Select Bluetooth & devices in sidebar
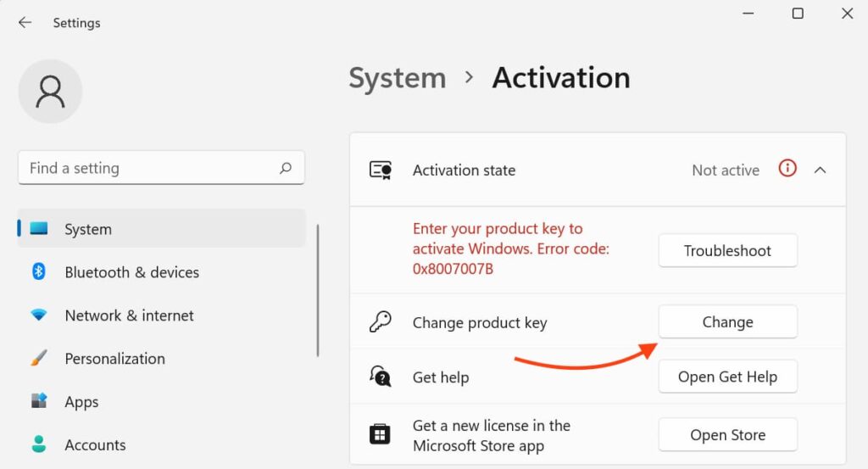The height and width of the screenshot is (469, 868). [131, 272]
